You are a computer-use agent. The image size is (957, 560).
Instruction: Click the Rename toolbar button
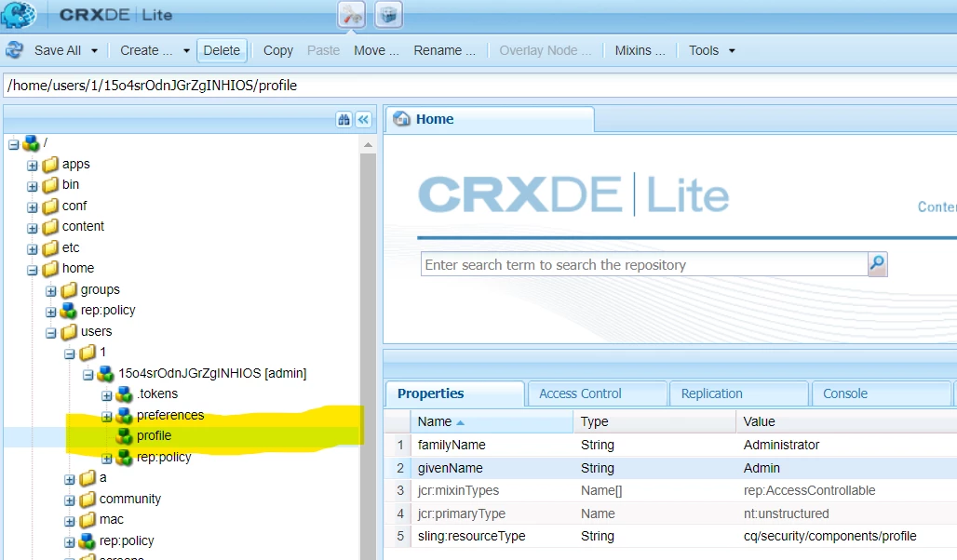(x=444, y=50)
